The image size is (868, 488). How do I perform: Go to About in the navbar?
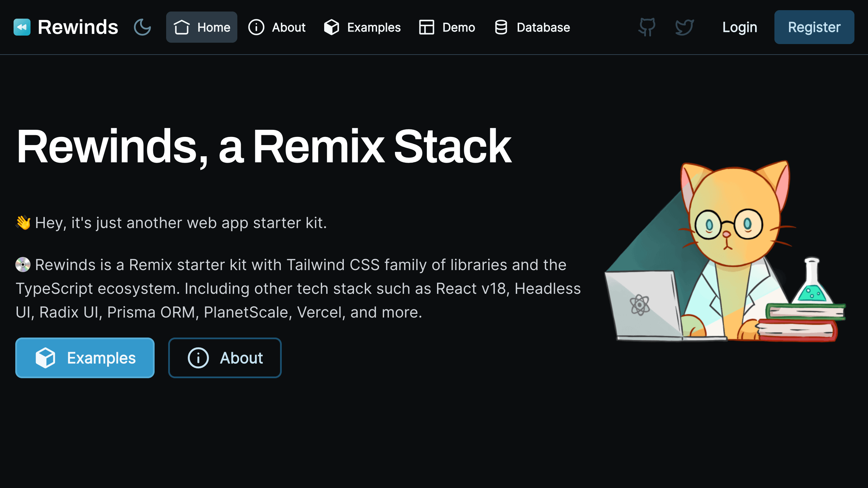(289, 27)
